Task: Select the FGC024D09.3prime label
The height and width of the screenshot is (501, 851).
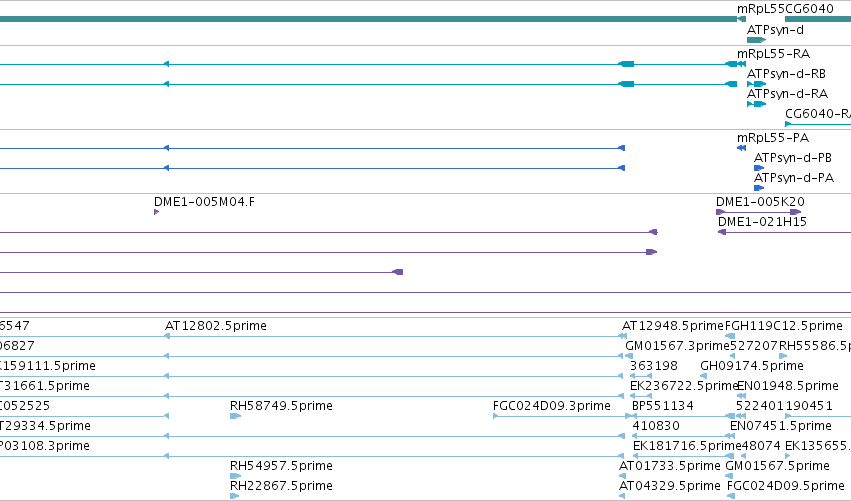Action: 552,406
